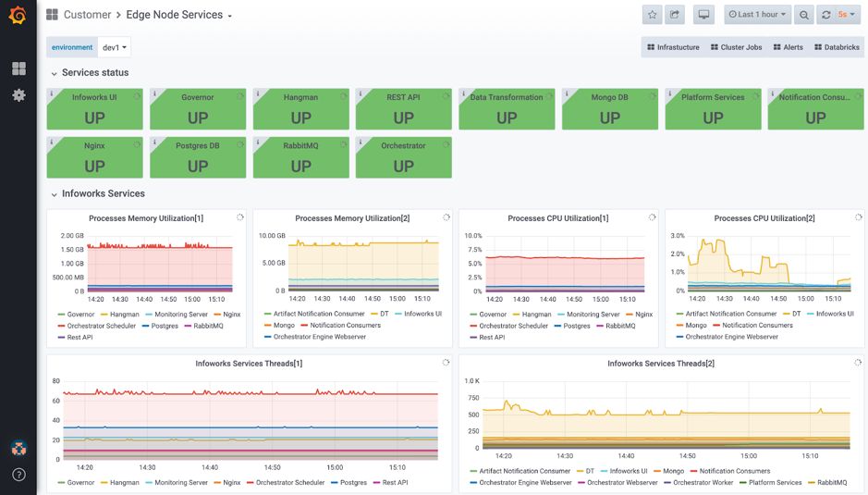Open the Help question mark icon
Screen dimensions: 868x495
[x=18, y=475]
